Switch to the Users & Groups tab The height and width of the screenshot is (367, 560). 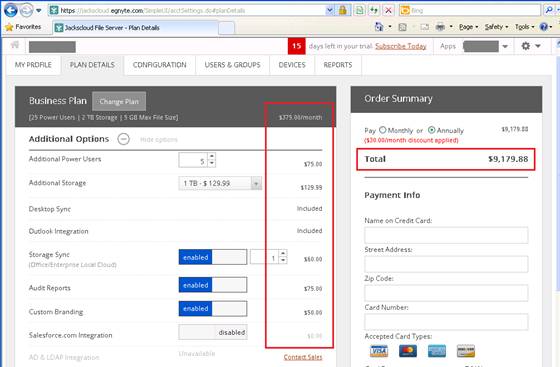click(x=232, y=65)
